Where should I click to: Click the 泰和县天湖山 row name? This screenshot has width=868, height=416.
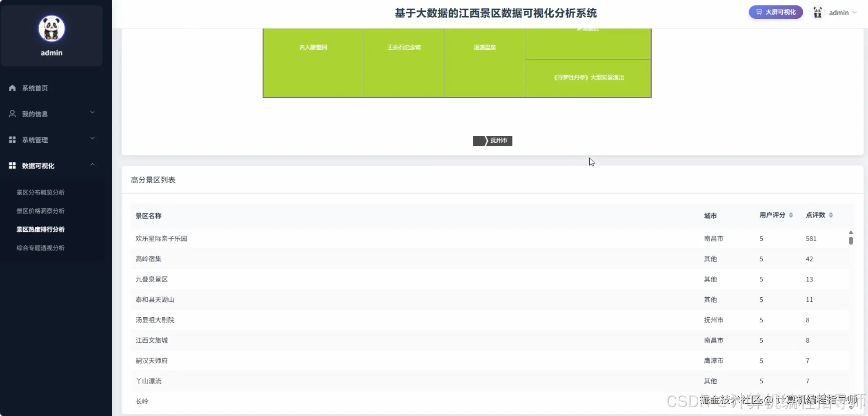tap(155, 300)
